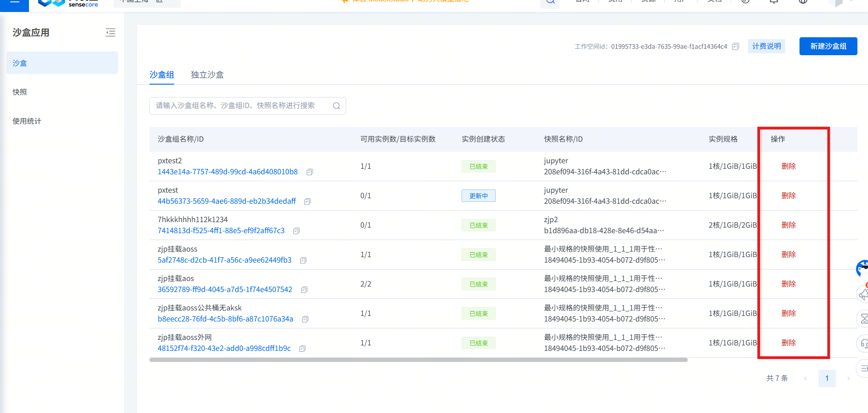Copy the pxtest2 sandbox group ID

point(310,172)
